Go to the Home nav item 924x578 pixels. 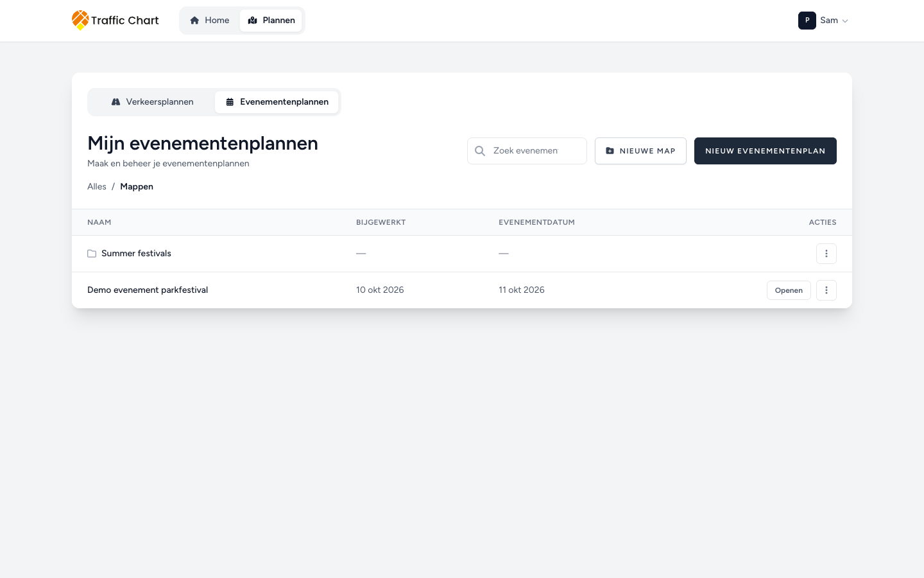tap(210, 21)
